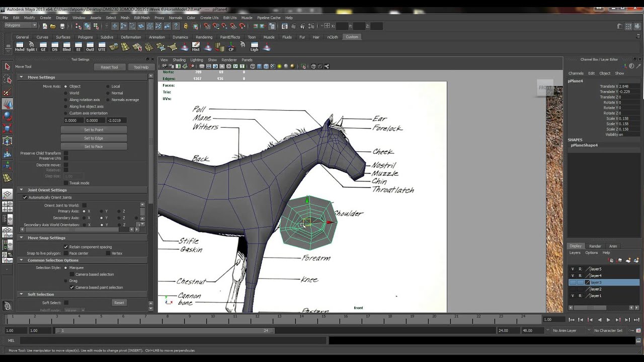This screenshot has height=362, width=644.
Task: Click the Soft Select Reset button
Action: (x=119, y=303)
